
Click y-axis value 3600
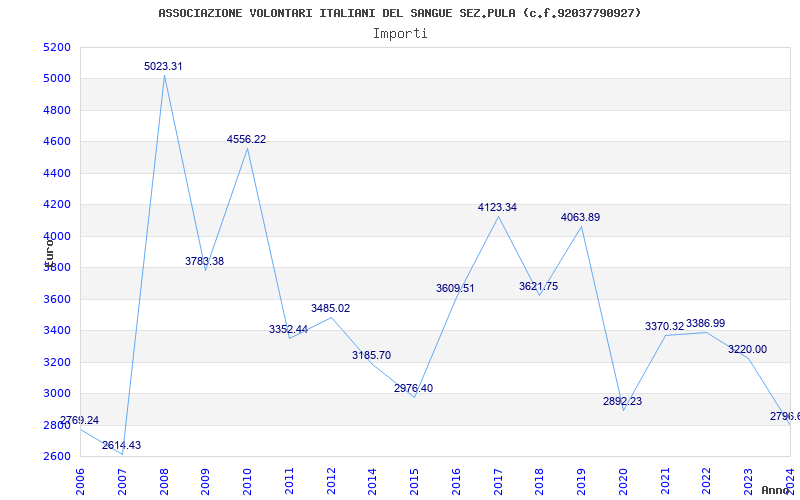[57, 299]
